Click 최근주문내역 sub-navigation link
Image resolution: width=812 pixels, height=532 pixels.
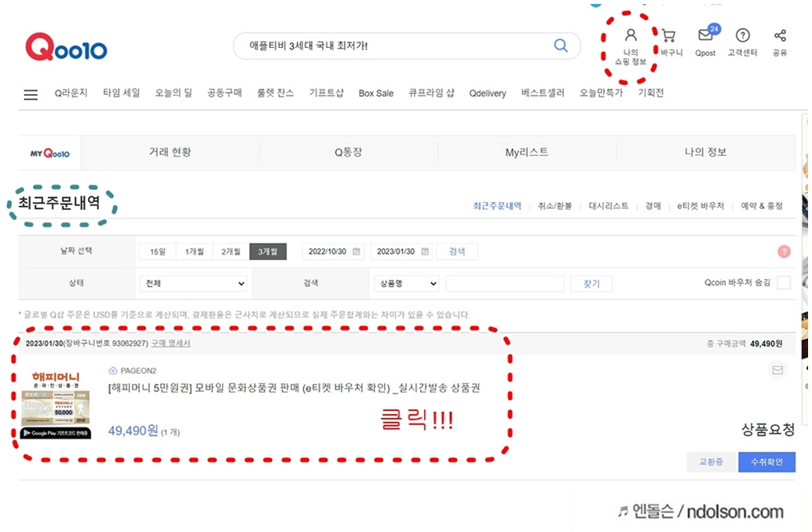click(497, 206)
